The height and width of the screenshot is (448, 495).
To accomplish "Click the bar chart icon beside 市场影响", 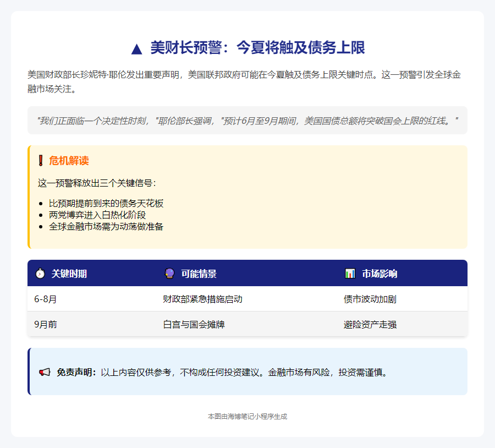I will point(350,274).
